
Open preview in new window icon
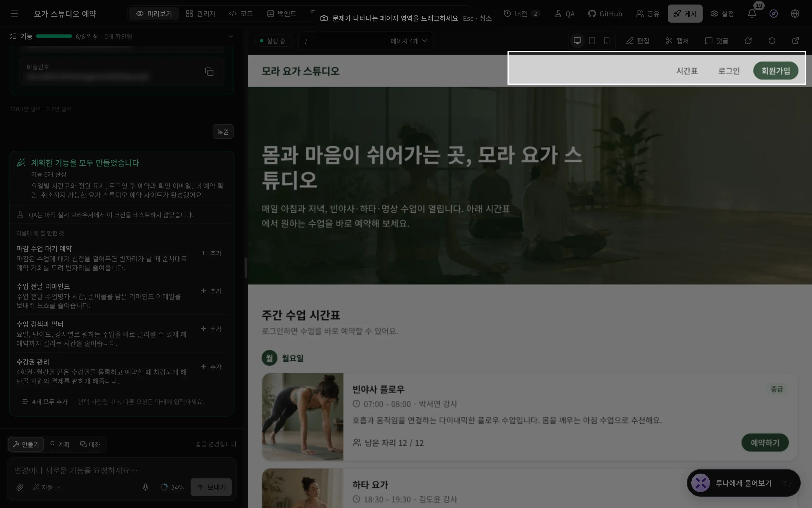pos(796,41)
